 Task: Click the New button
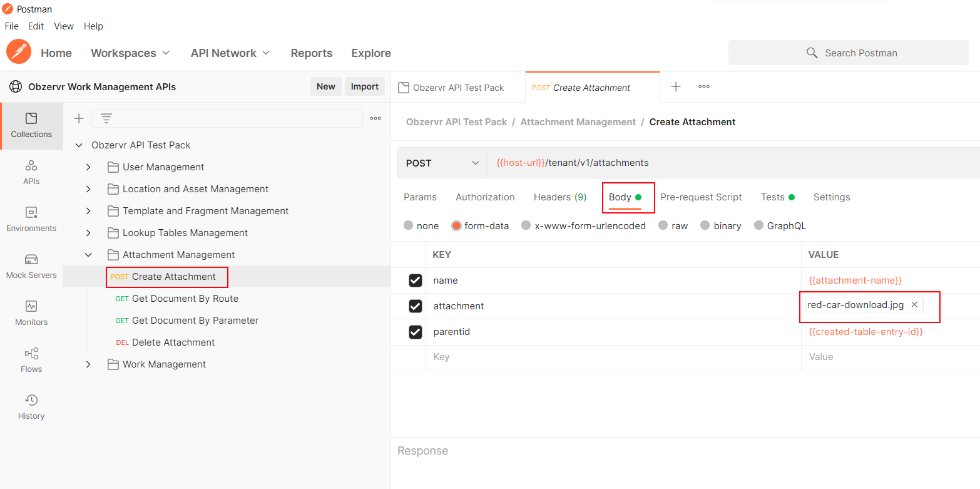326,87
